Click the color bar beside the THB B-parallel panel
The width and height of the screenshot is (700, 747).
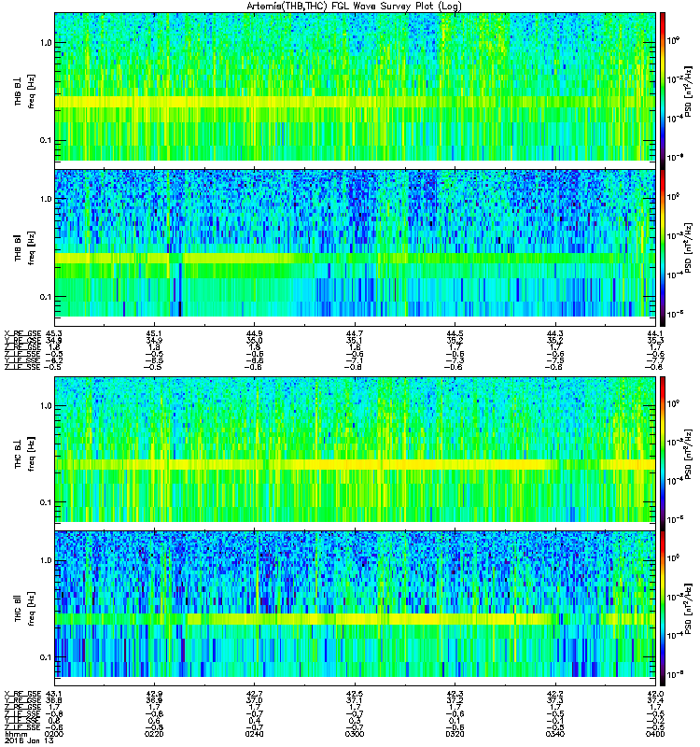click(663, 247)
